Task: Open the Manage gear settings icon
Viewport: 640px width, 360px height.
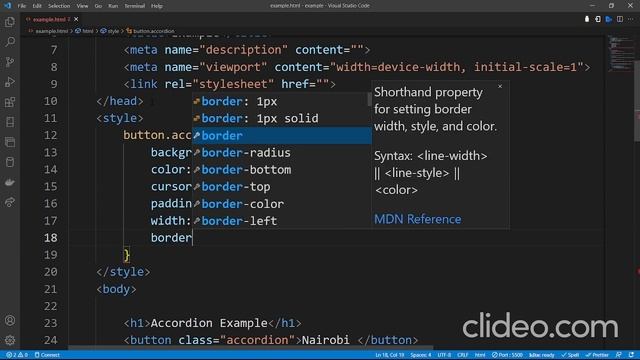Action: tap(10, 340)
